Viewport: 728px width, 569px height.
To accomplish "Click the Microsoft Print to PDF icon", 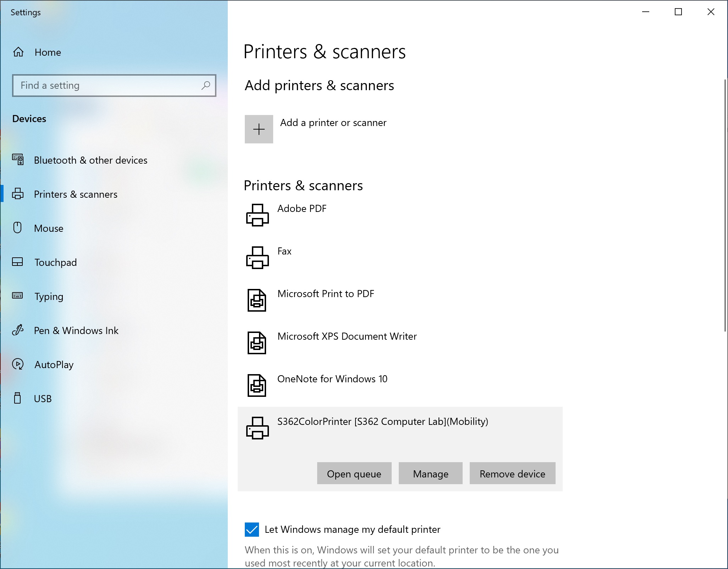I will (x=257, y=300).
